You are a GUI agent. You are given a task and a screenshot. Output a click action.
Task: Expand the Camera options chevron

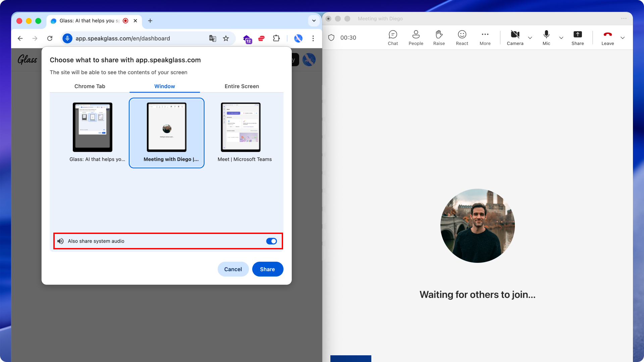click(x=530, y=38)
